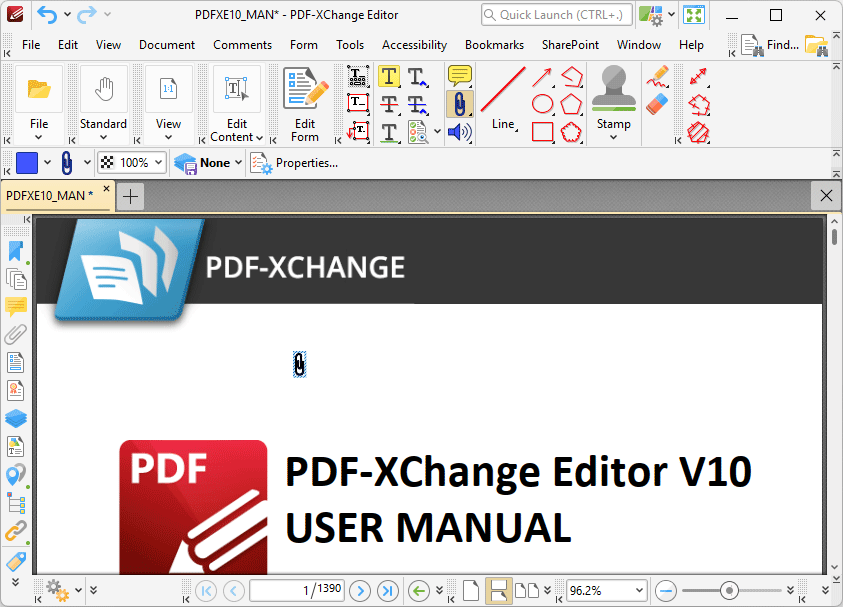Click the Undo arrow
The width and height of the screenshot is (843, 607).
(x=47, y=15)
